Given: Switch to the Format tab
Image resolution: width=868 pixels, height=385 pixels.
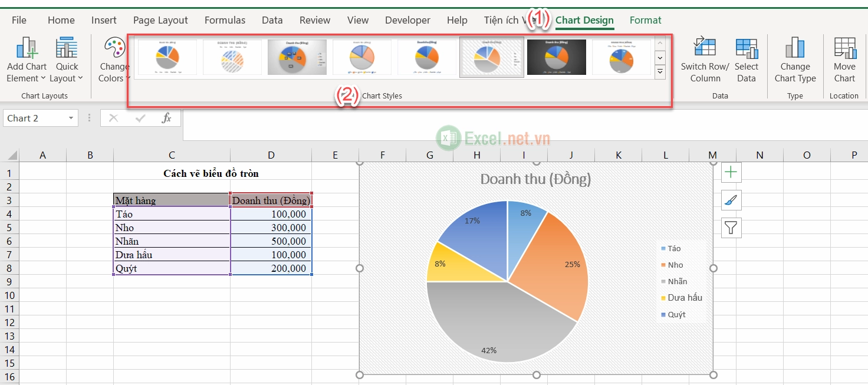Looking at the screenshot, I should (645, 20).
